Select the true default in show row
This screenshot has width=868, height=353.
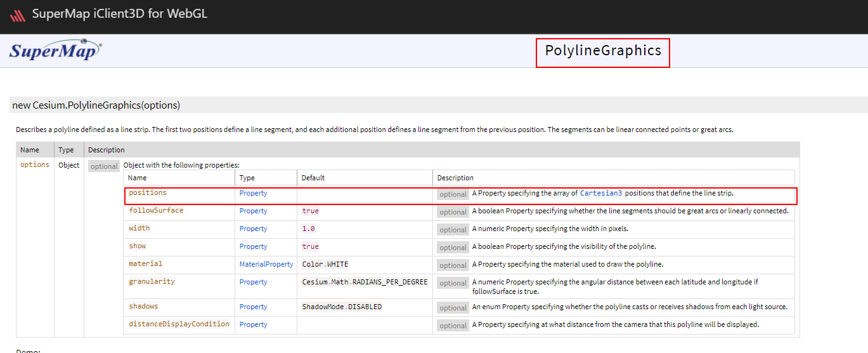[x=311, y=246]
